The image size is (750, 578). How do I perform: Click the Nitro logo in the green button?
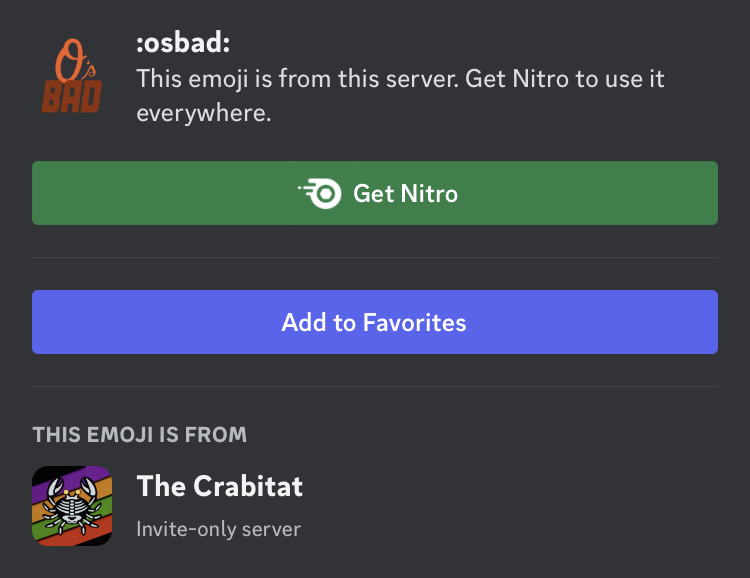coord(320,193)
